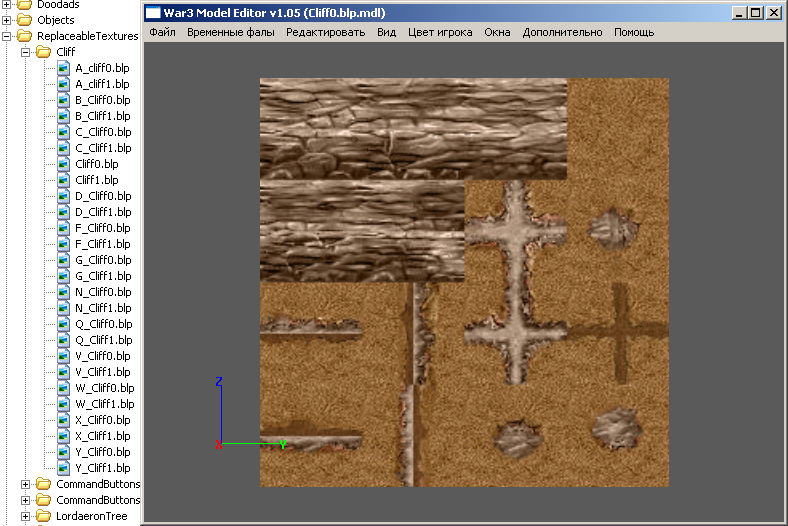Maximize the War3 Model Editor window
The image size is (788, 526).
pyautogui.click(x=755, y=13)
